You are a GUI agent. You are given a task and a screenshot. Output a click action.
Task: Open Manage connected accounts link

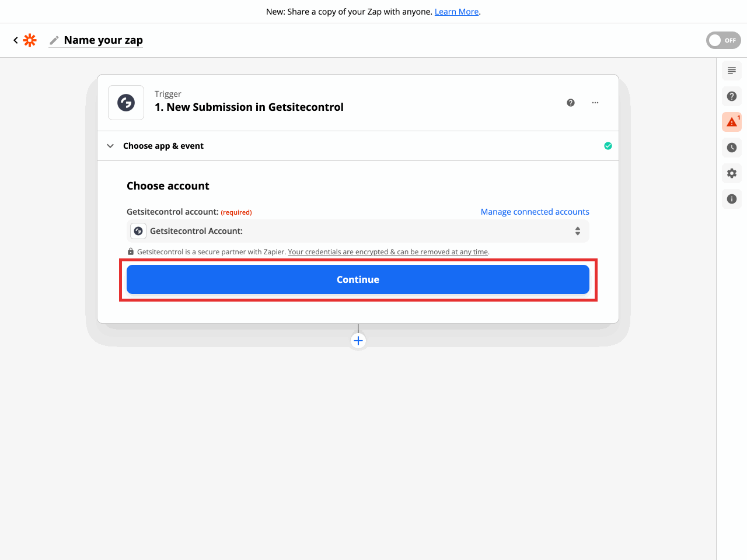click(535, 212)
